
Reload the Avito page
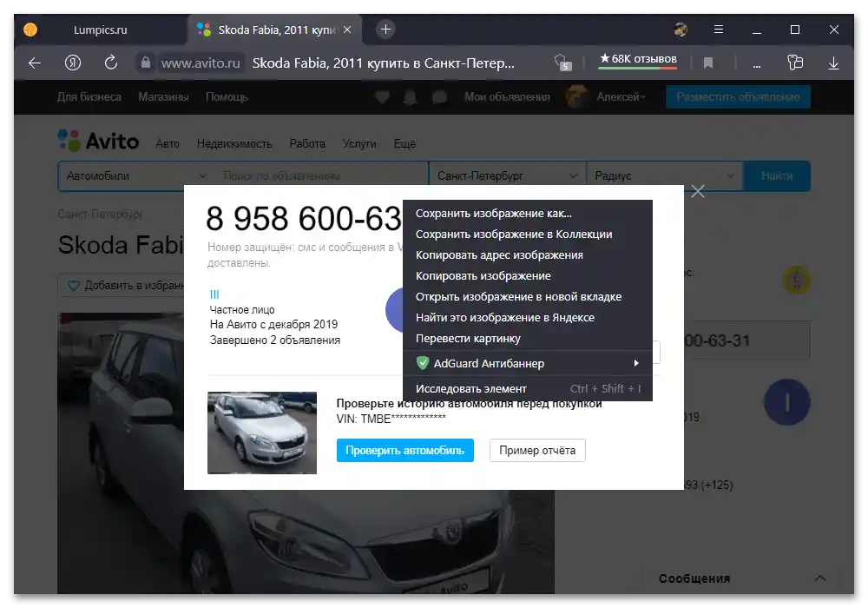(x=111, y=63)
